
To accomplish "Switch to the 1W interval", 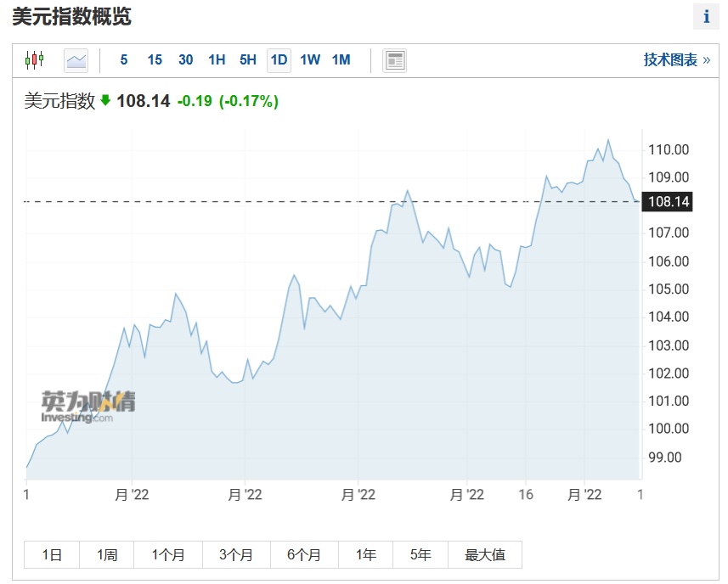I will click(310, 60).
